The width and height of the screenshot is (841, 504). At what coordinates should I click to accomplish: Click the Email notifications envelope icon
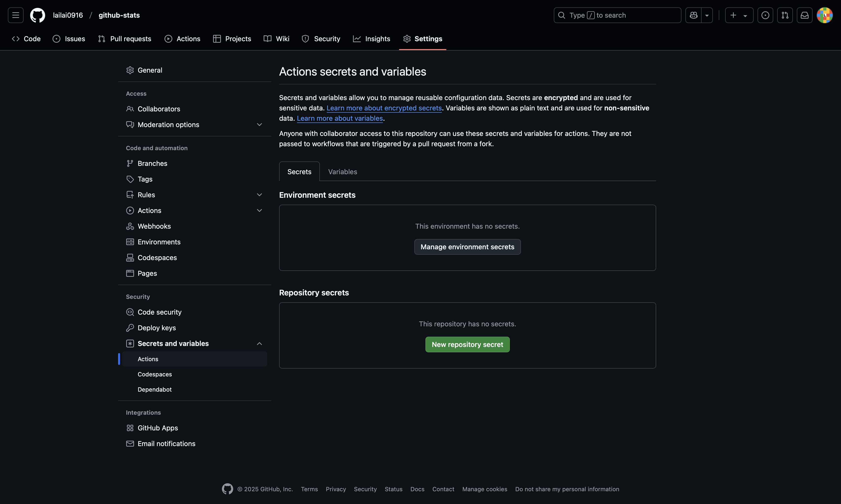[130, 444]
